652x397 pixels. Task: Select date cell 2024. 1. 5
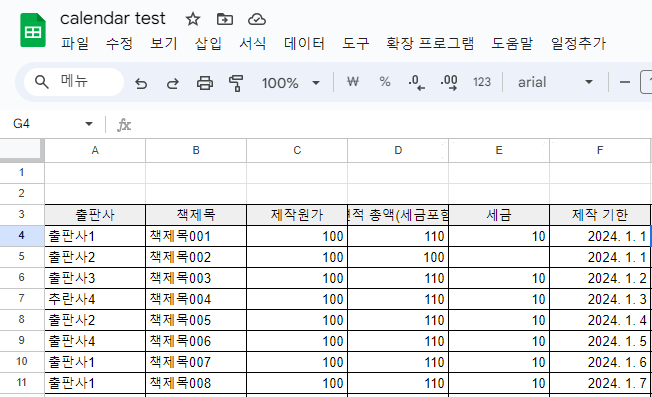[x=600, y=341]
